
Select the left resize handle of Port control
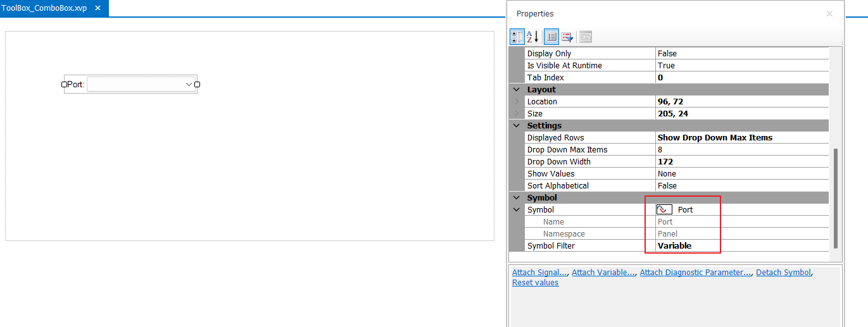[64, 84]
